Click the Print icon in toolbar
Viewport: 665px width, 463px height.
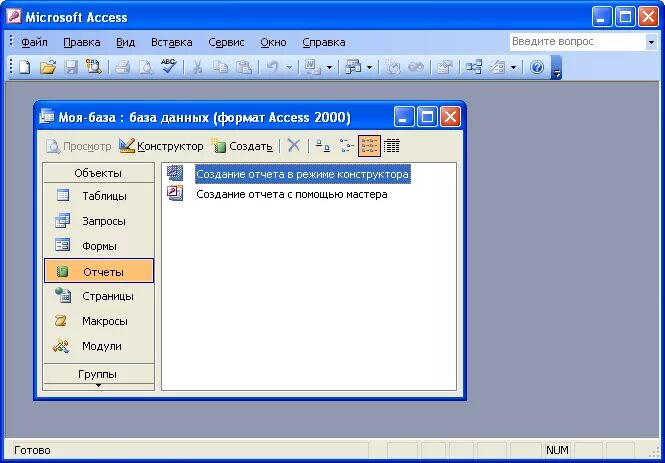pos(123,67)
